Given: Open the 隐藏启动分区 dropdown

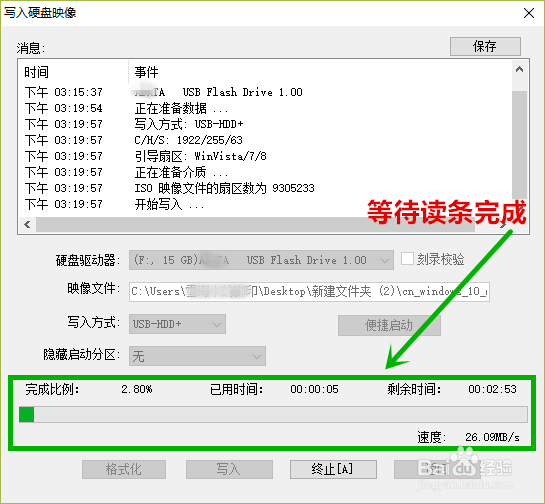Looking at the screenshot, I should pos(197,356).
